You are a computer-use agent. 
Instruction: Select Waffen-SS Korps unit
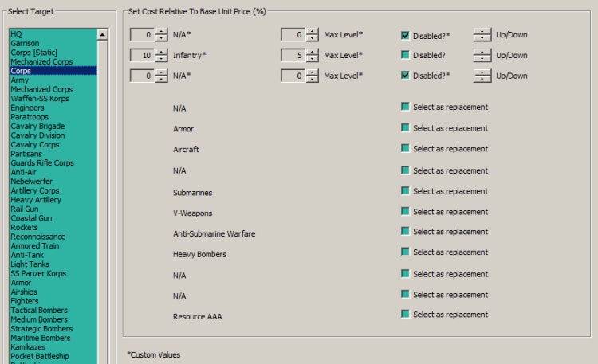38,99
